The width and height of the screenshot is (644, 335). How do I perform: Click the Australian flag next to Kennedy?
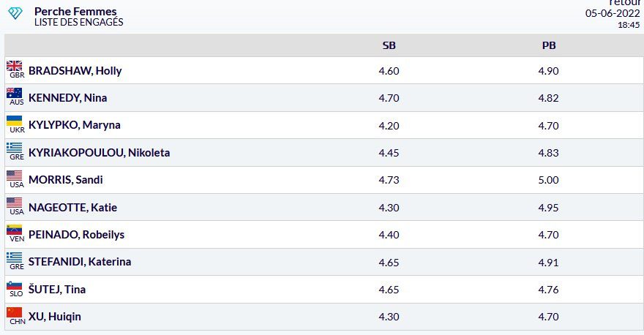click(x=15, y=93)
